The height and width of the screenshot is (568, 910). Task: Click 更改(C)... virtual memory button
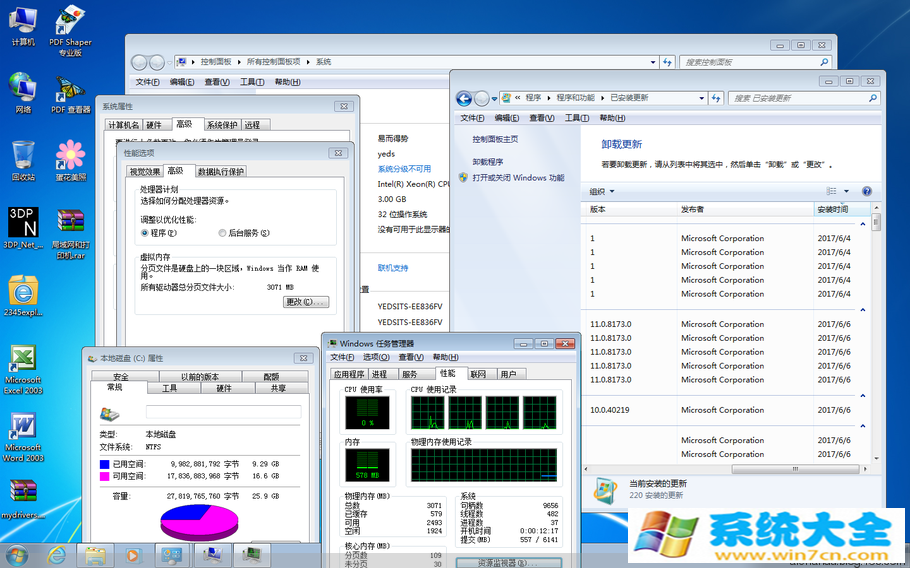coord(306,302)
